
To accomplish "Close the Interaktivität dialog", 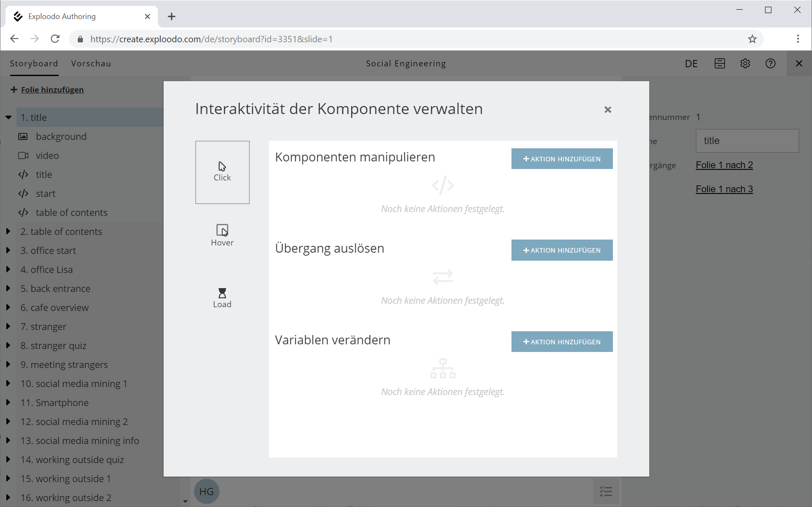I will (608, 110).
